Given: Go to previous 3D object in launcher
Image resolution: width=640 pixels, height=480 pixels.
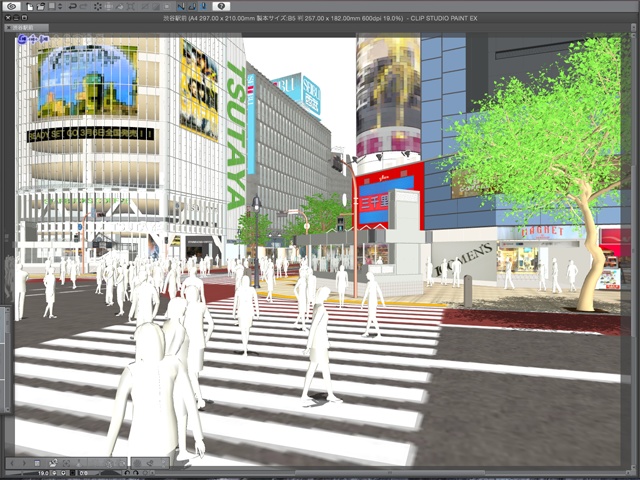Looking at the screenshot, I should [x=12, y=463].
